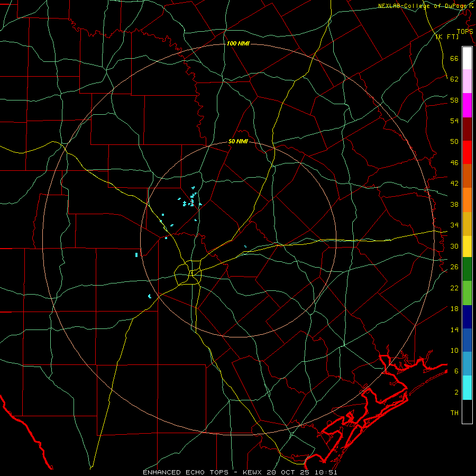
Task: Pick the cyan legend swatch
Action: pos(467,388)
